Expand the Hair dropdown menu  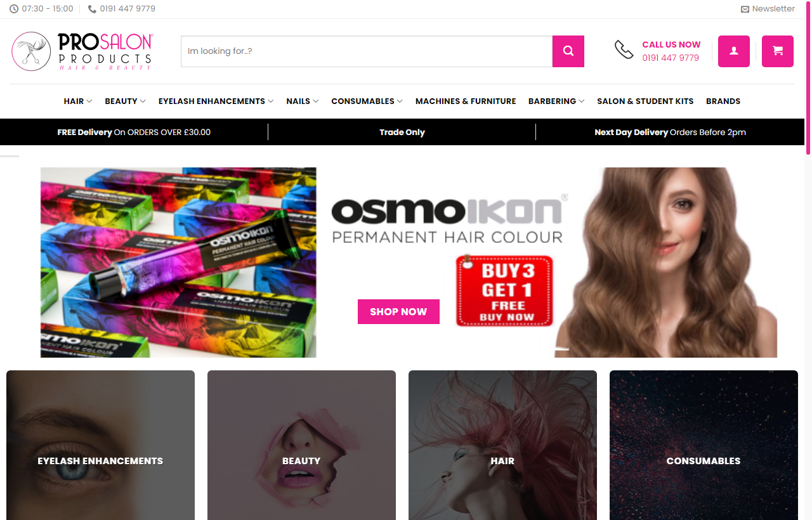point(78,101)
